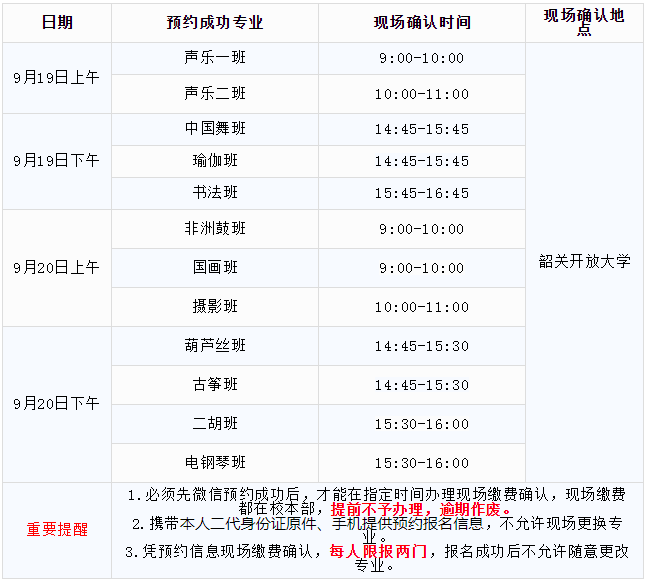Select the red 每人限报两门 text
649x584 pixels.
[378, 551]
